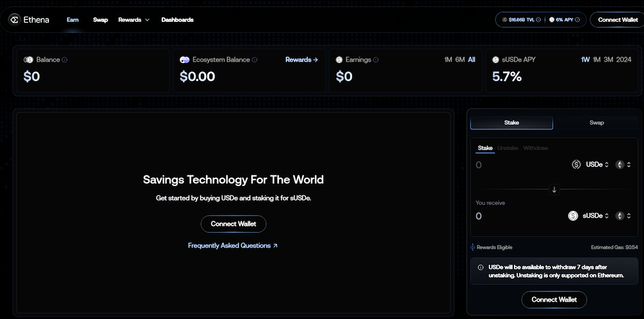Click the Earnings coin icon
Image resolution: width=644 pixels, height=319 pixels.
click(339, 60)
